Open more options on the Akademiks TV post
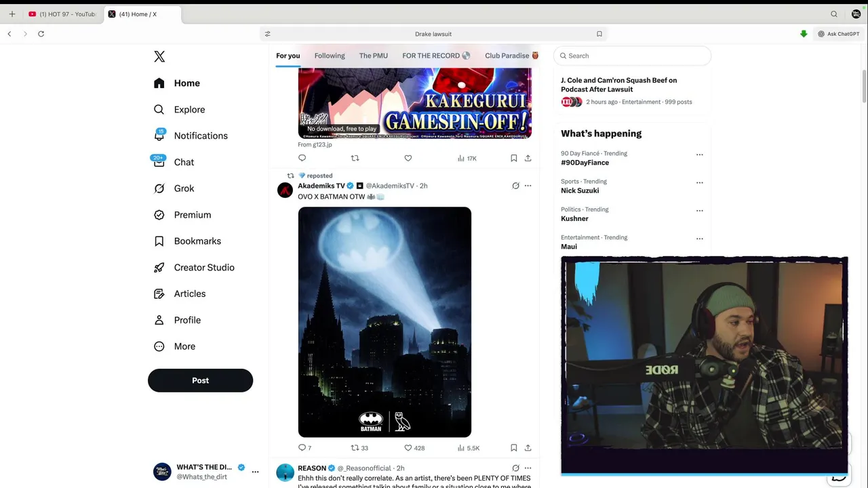Screen dimensions: 868x488 [528, 186]
